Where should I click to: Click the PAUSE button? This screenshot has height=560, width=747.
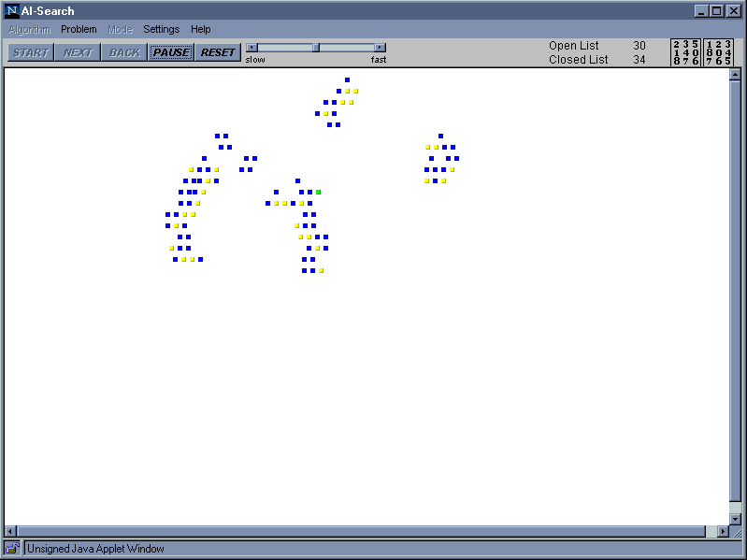pos(171,52)
